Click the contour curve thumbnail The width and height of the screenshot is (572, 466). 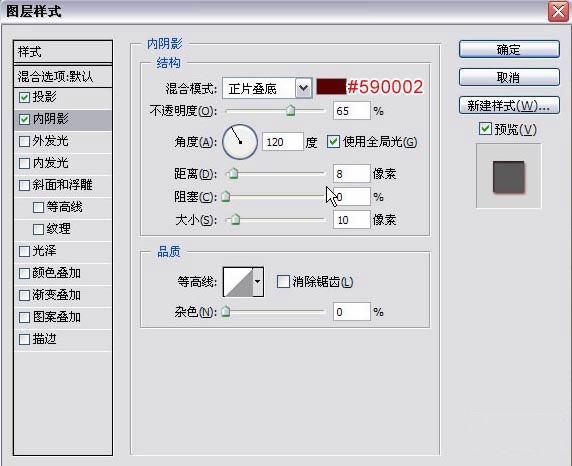(238, 281)
